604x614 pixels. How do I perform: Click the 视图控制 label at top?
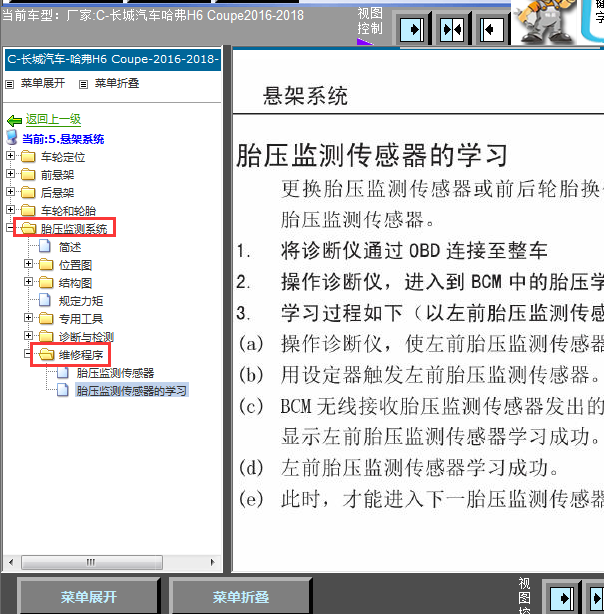(370, 21)
